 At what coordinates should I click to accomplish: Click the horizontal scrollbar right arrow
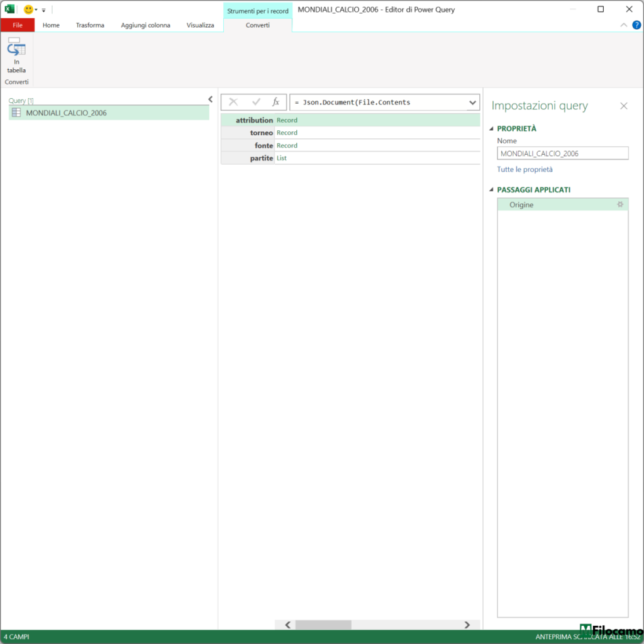tap(467, 625)
